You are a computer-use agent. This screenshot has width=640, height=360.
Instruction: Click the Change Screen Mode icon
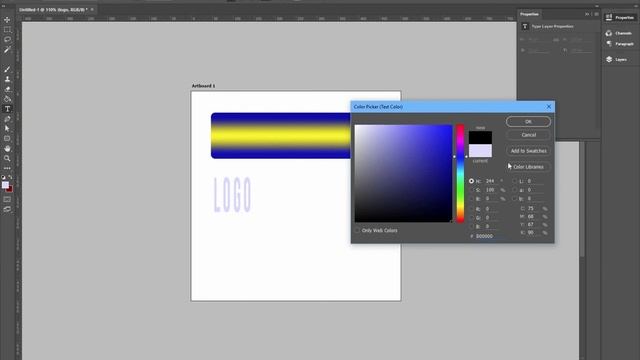pyautogui.click(x=7, y=209)
